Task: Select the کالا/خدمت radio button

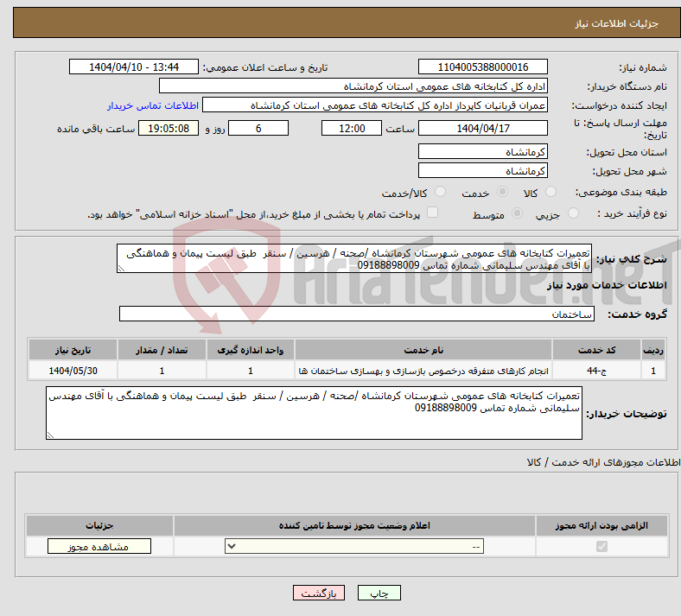Action: click(x=441, y=192)
